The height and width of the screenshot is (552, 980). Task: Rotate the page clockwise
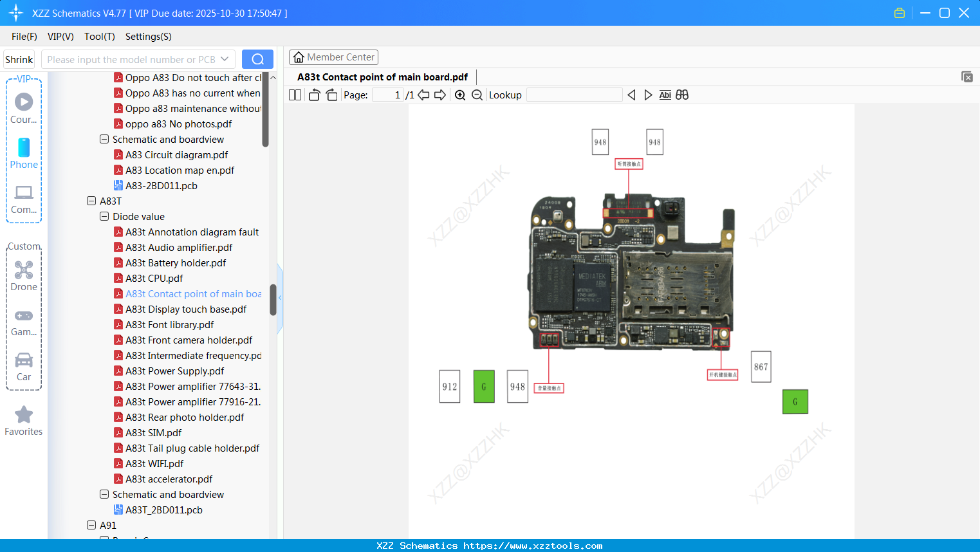coord(331,95)
